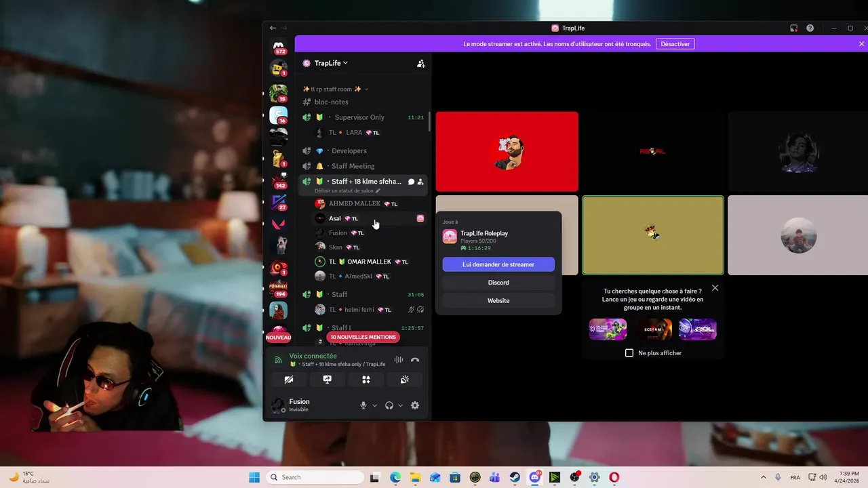Viewport: 868px width, 488px height.
Task: Open microphone input options arrow
Action: point(374,405)
